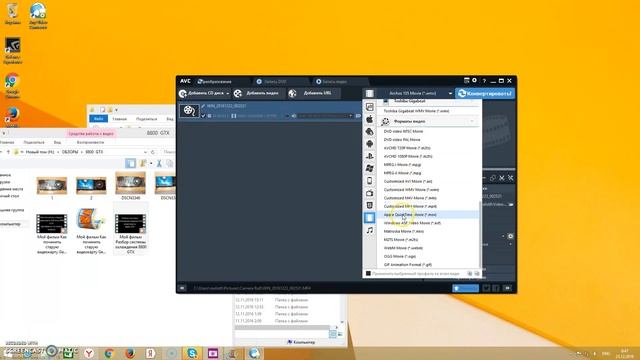
Task: Switch to the third AVC tab with a play icon
Action: [x=339, y=81]
